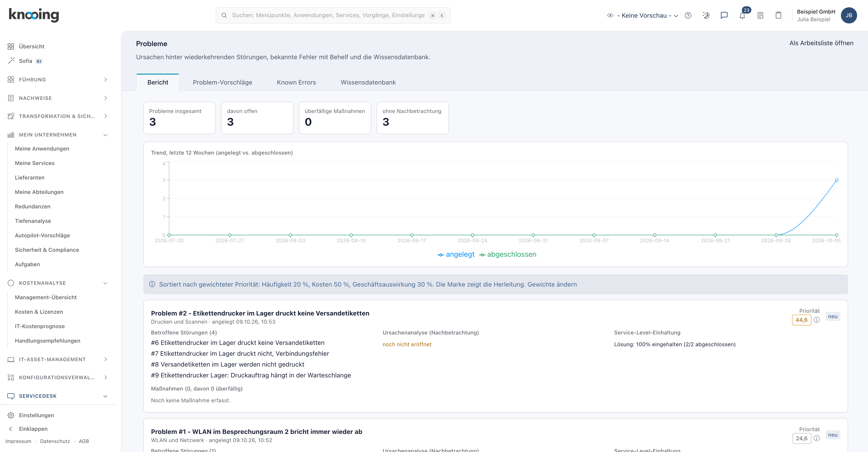Click the Übersicht grid icon
This screenshot has width=868, height=452.
(x=11, y=47)
